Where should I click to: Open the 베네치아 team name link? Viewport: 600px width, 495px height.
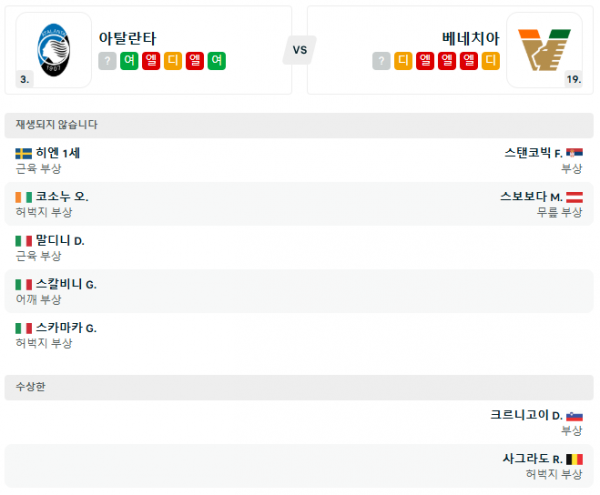click(x=471, y=38)
